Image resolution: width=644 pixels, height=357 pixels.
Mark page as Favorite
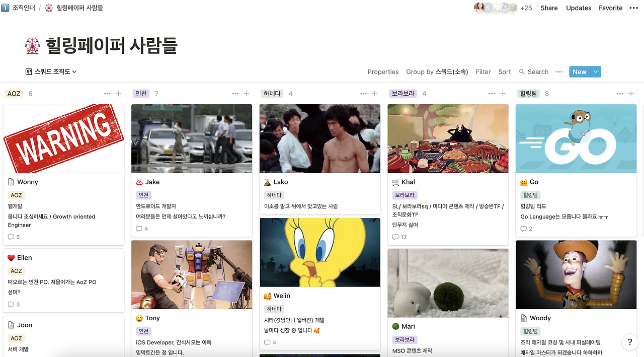(x=610, y=8)
